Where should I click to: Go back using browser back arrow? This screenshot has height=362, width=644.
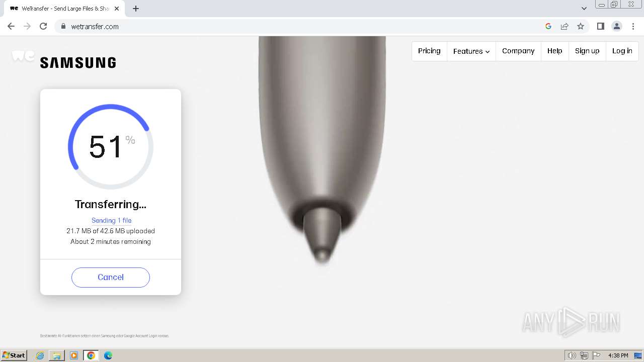click(x=11, y=26)
